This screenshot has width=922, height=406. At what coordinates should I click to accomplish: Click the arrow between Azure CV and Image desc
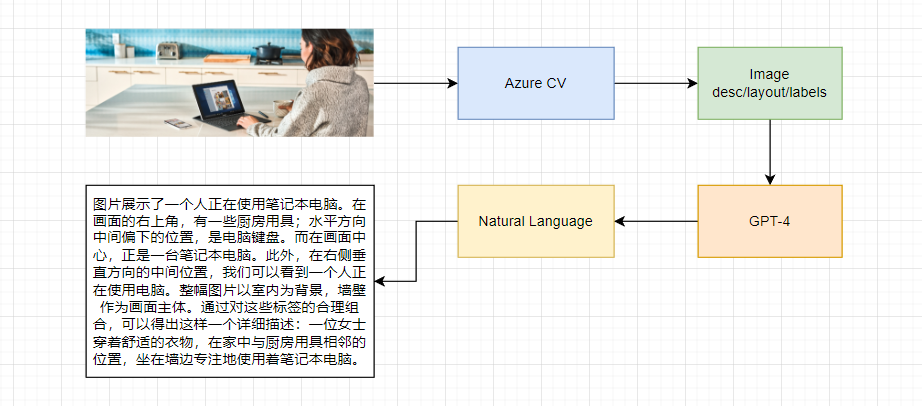click(655, 83)
